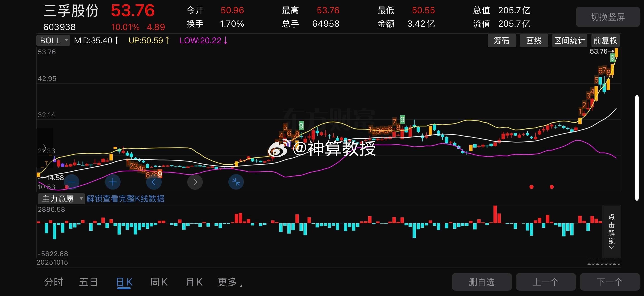The width and height of the screenshot is (644, 296).
Task: Open the 筹码 chip distribution
Action: tap(501, 40)
